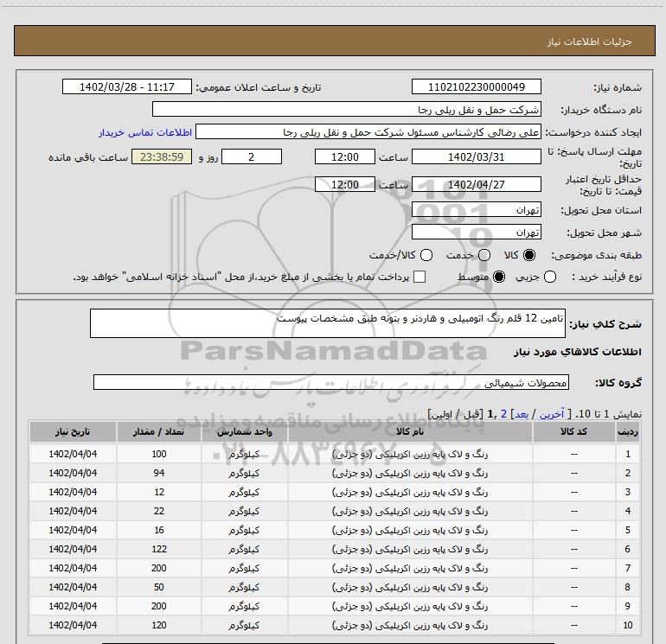The image size is (666, 644).
Task: Click the response deadline date 1402/03/31 field
Action: pos(476,156)
